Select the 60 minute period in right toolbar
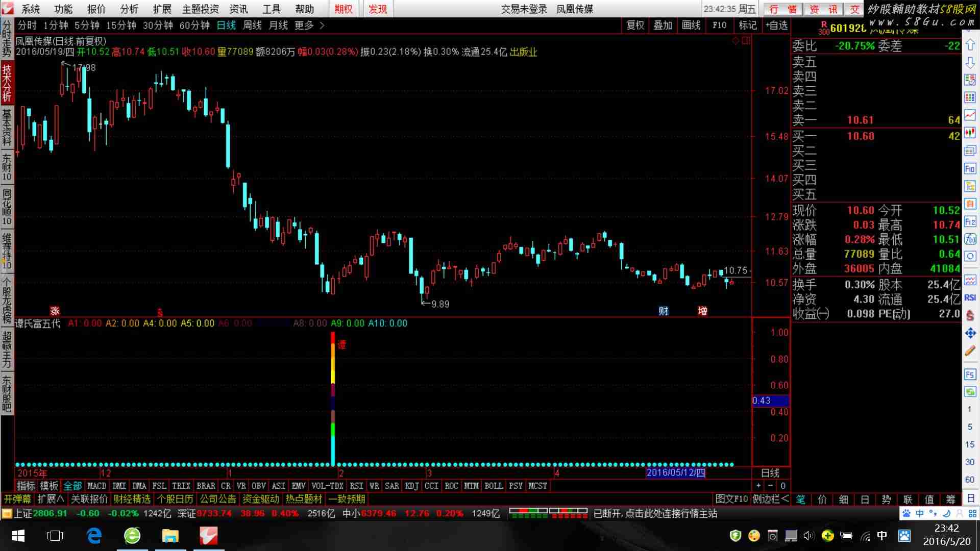 coord(969,480)
